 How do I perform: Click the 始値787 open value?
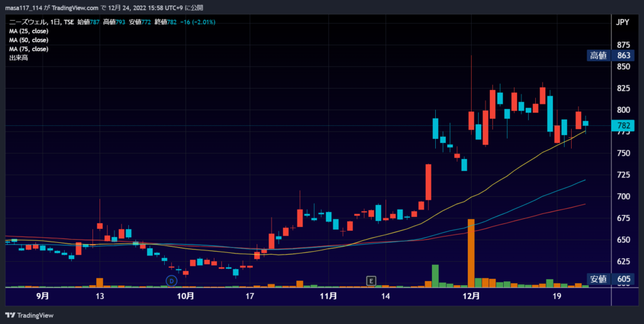coord(88,22)
